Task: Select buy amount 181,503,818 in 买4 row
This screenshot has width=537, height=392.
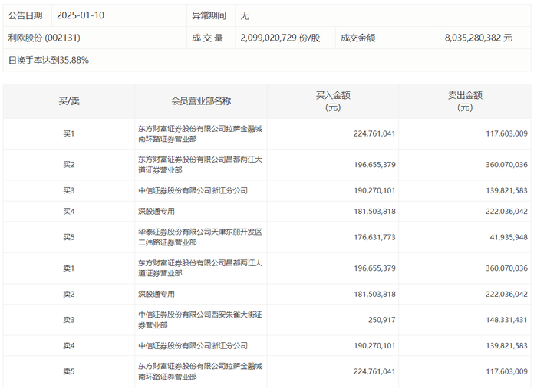Action: click(x=374, y=212)
